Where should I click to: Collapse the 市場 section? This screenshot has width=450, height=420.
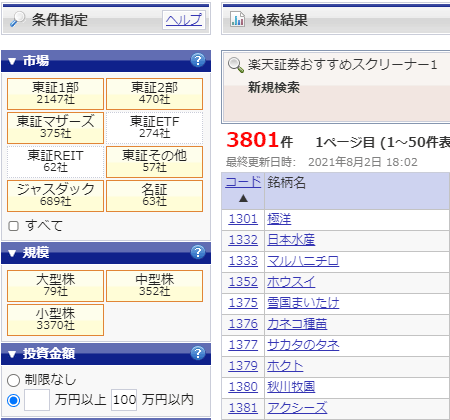coord(12,61)
